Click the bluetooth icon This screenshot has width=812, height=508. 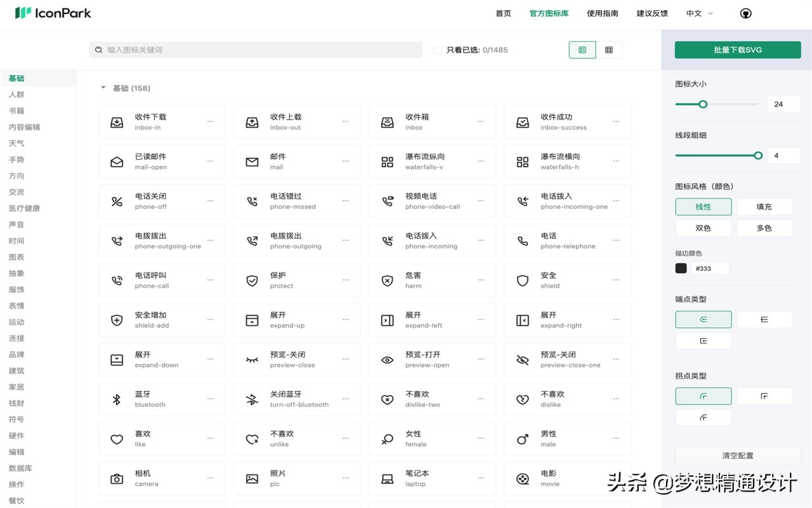(x=117, y=399)
